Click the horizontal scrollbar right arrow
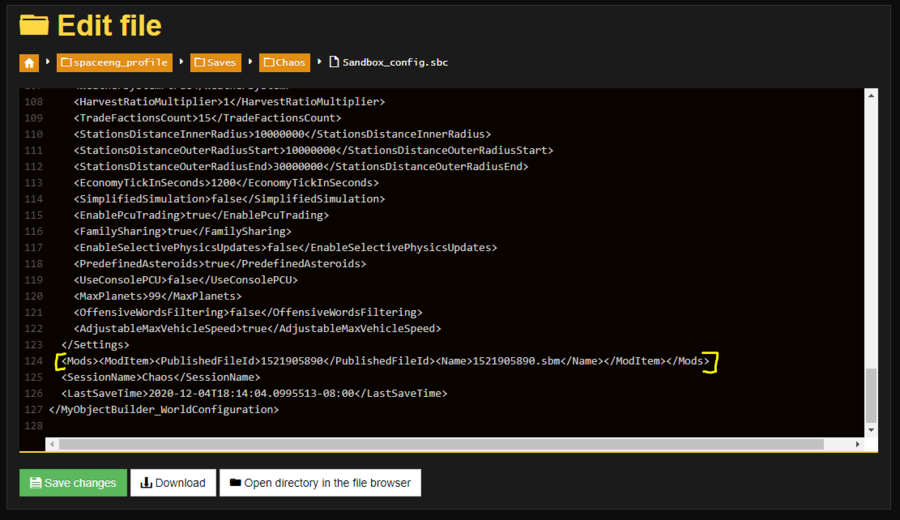The width and height of the screenshot is (900, 520). pyautogui.click(x=857, y=443)
